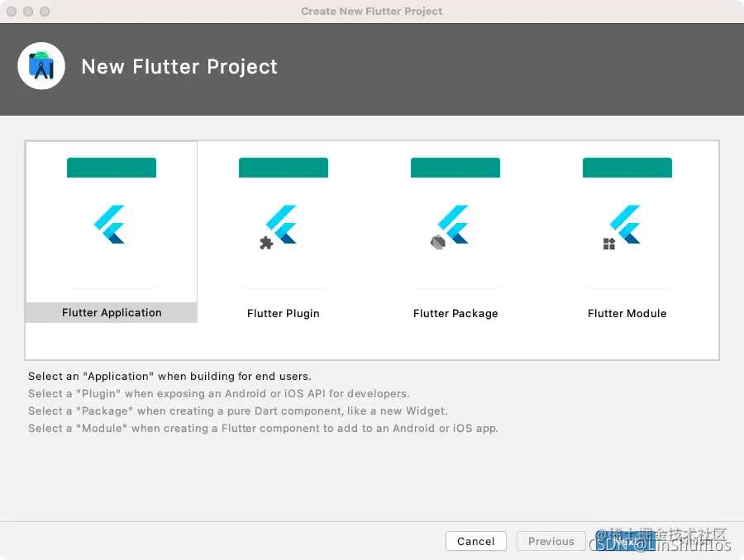The width and height of the screenshot is (744, 560).
Task: Click the Next button
Action: (x=626, y=541)
